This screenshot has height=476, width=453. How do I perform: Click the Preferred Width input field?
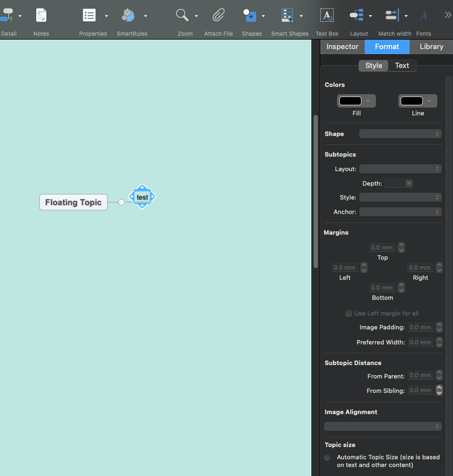(x=420, y=342)
